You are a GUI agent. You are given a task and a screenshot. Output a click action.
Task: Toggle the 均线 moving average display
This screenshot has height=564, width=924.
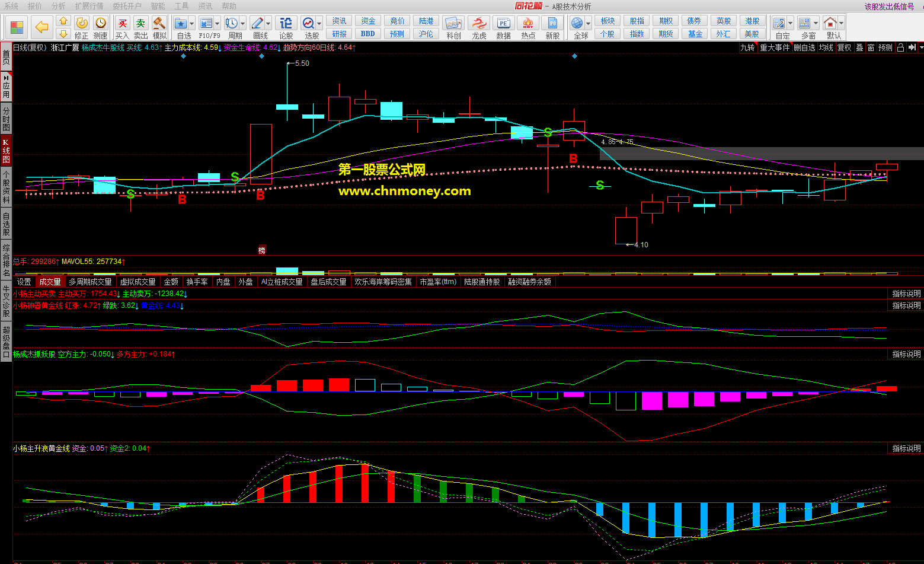826,47
